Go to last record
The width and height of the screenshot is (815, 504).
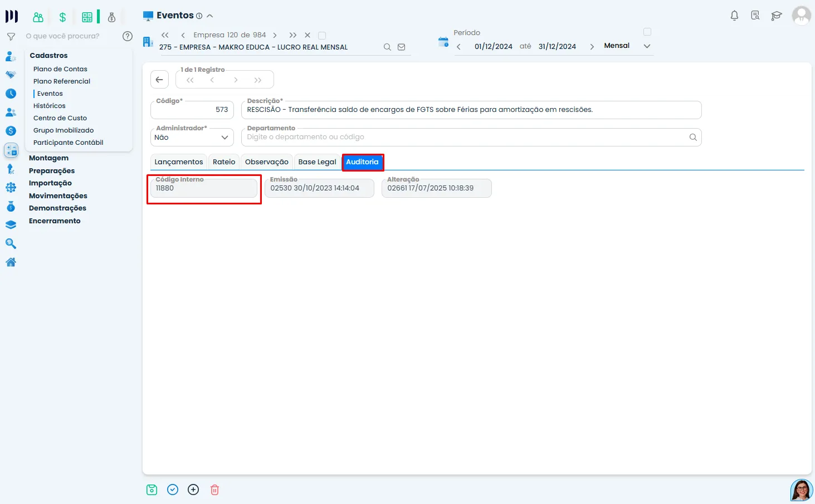[x=257, y=80]
